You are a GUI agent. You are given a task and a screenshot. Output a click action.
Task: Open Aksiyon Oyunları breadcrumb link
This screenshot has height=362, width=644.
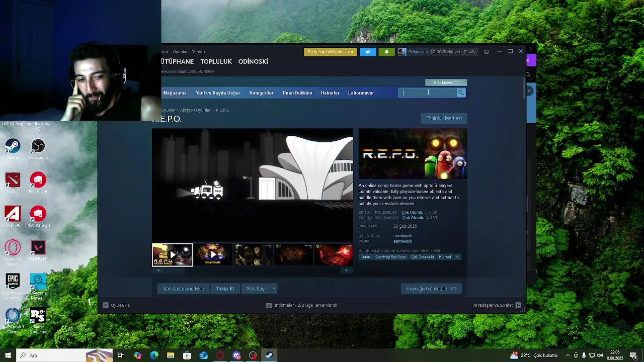(196, 110)
